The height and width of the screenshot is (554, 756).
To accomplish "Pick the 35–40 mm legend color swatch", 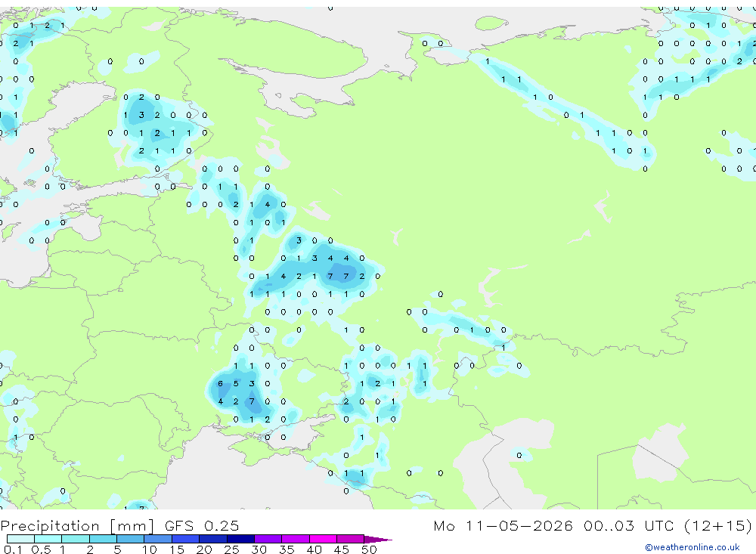I will coord(296,539).
